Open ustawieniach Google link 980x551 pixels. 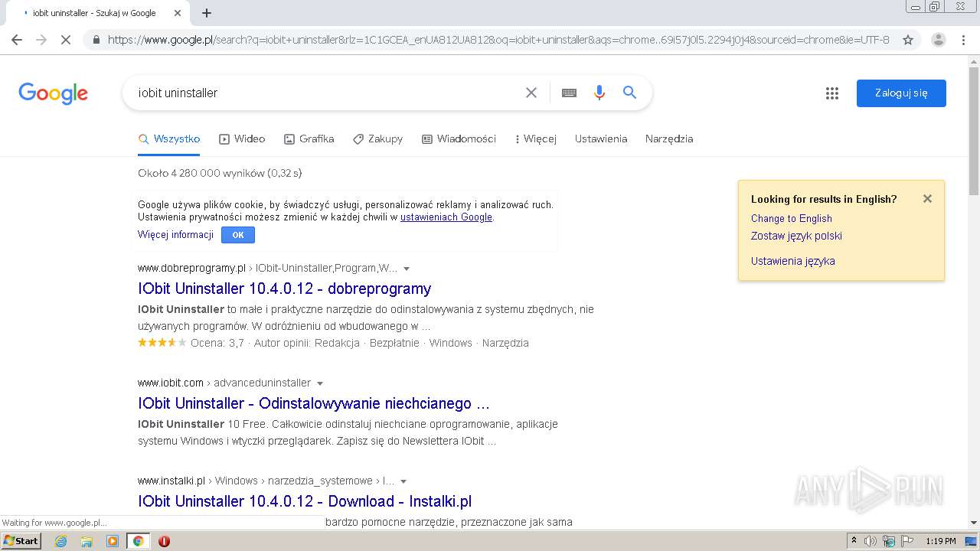tap(446, 217)
